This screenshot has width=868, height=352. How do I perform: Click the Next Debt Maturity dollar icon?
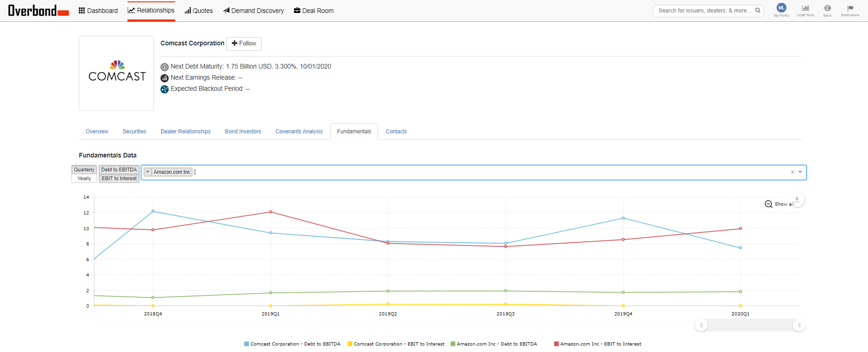pyautogui.click(x=165, y=67)
